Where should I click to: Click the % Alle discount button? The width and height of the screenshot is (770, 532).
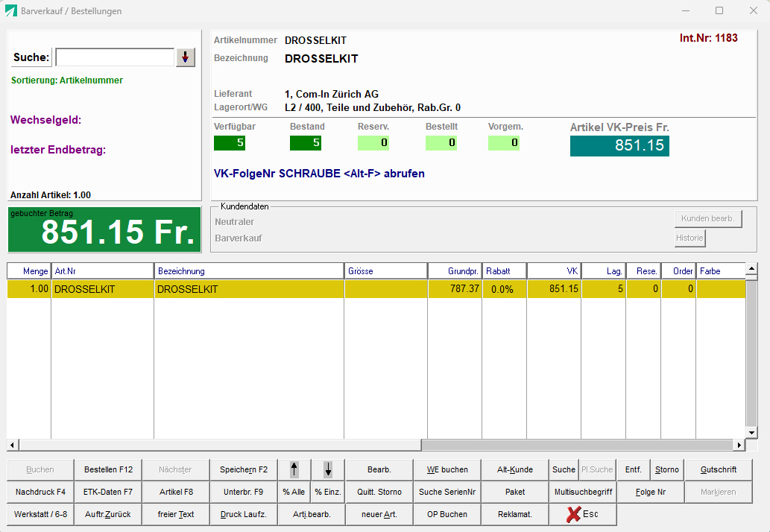pyautogui.click(x=294, y=492)
